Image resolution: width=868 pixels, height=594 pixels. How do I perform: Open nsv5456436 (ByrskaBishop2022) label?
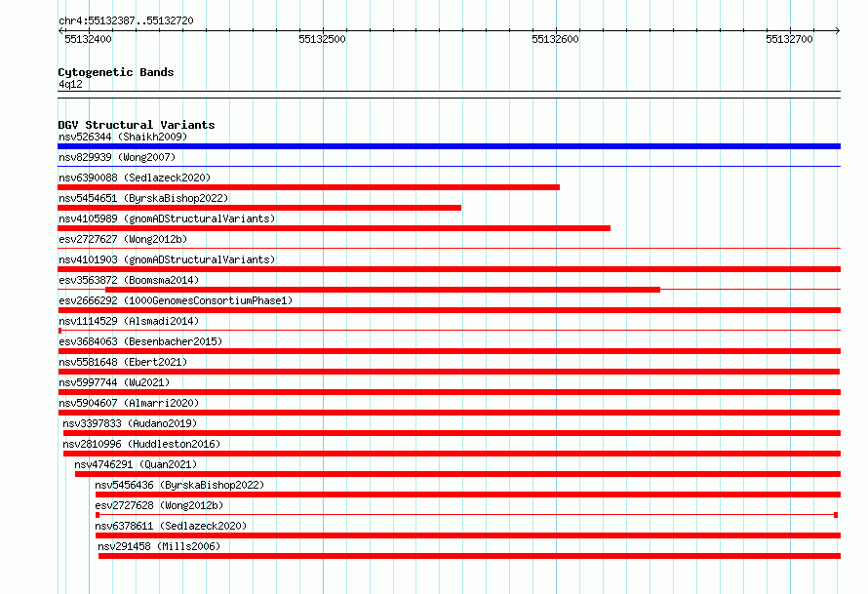point(179,485)
